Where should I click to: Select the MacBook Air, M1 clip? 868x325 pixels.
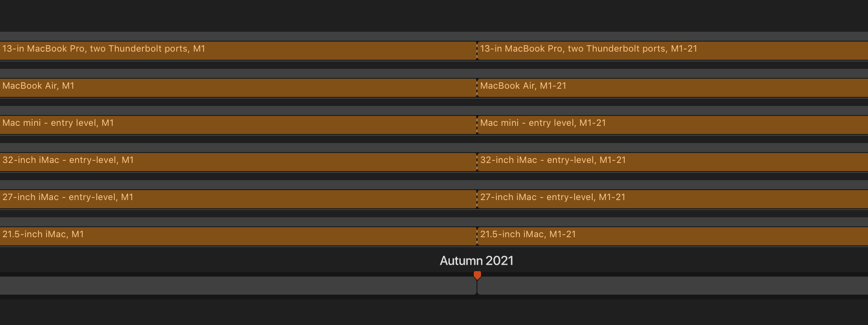pyautogui.click(x=238, y=88)
